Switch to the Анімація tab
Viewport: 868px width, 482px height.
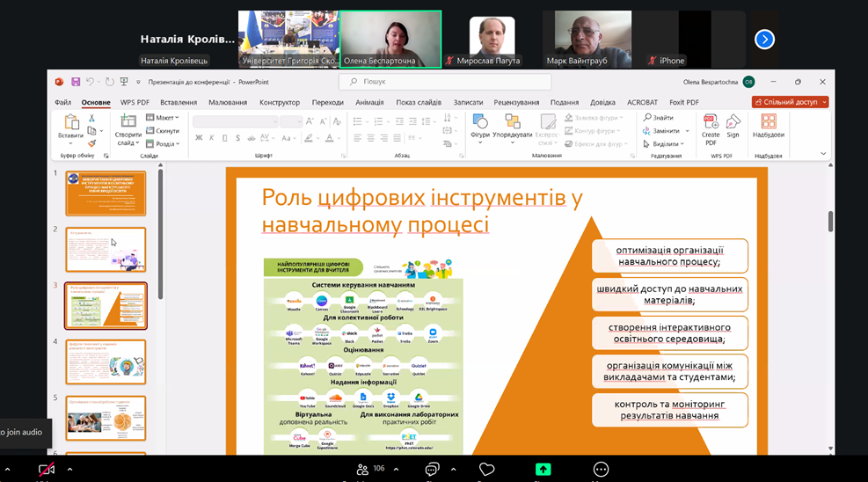369,102
